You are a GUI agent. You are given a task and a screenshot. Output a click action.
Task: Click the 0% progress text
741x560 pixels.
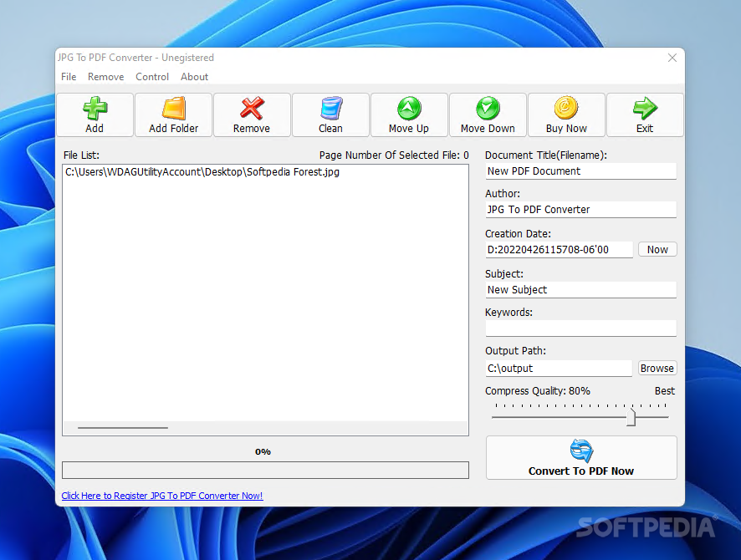(x=263, y=451)
